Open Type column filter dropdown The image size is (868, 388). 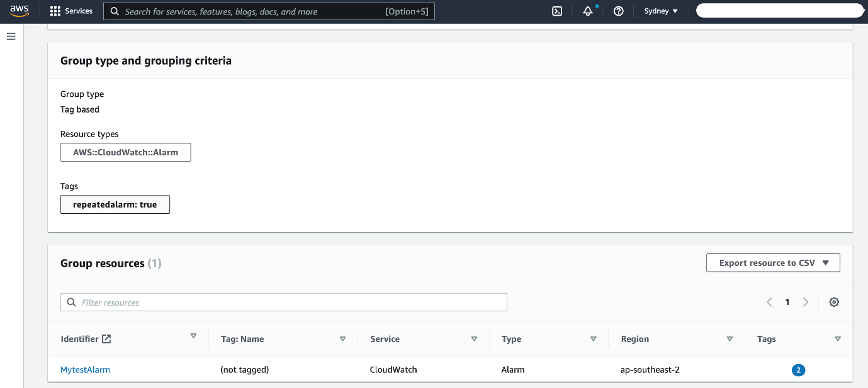592,338
